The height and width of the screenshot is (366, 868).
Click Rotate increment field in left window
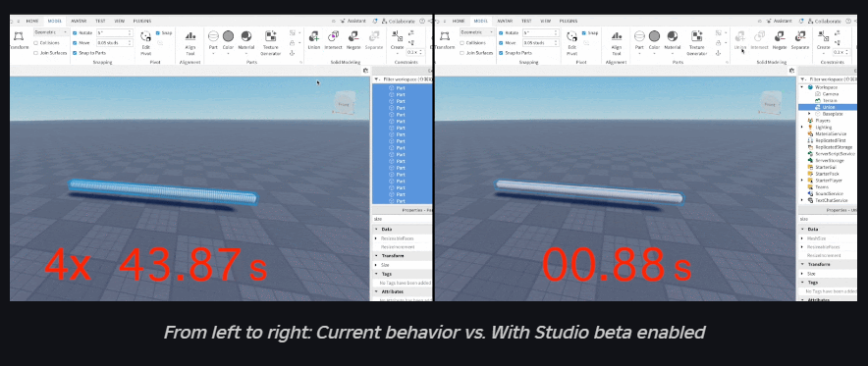[115, 32]
